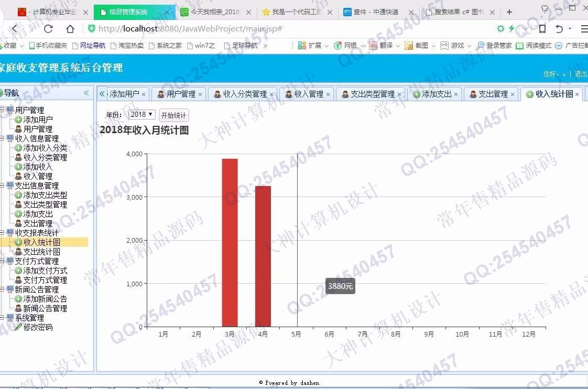588x389 pixels.
Task: Click 登录管家 toolbar item
Action: pos(494,46)
